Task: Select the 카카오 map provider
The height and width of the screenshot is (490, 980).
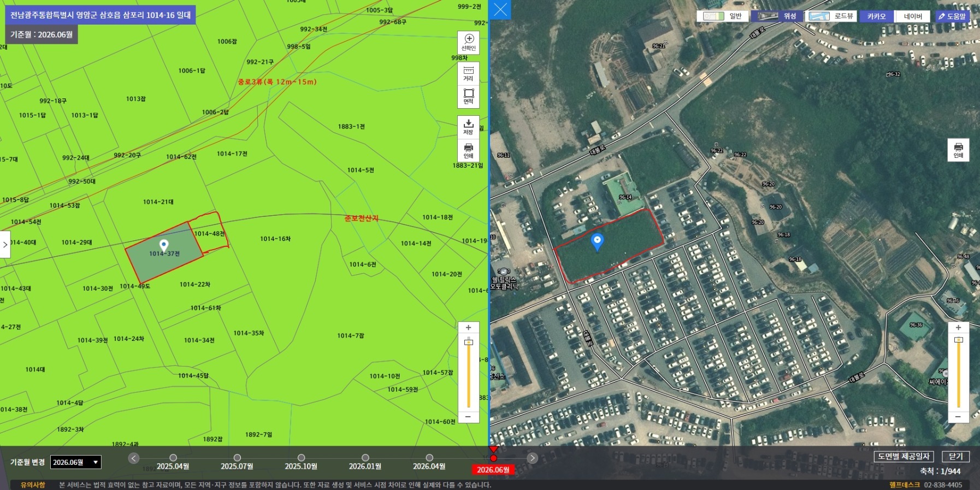Action: pos(877,16)
